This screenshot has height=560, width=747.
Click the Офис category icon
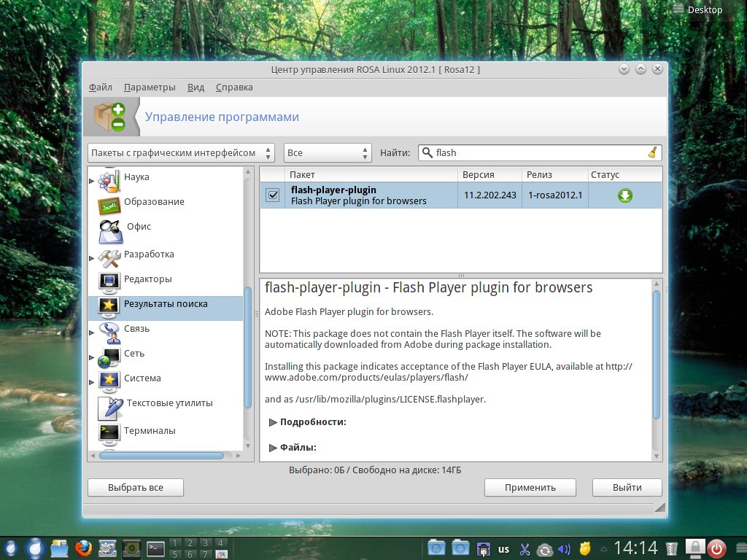click(110, 231)
